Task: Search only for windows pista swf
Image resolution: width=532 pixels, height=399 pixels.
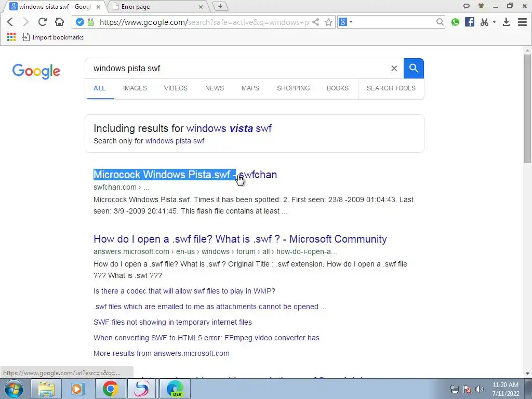Action: click(x=175, y=141)
